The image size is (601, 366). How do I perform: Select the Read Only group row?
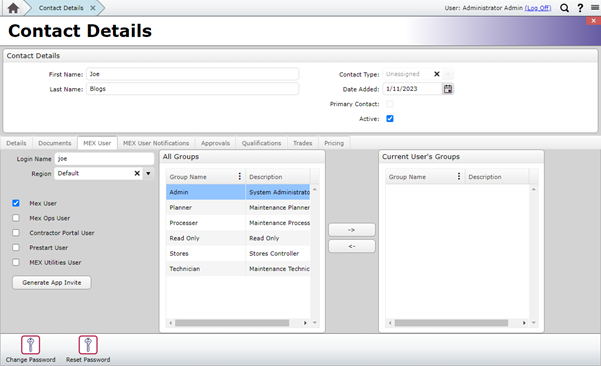(238, 238)
